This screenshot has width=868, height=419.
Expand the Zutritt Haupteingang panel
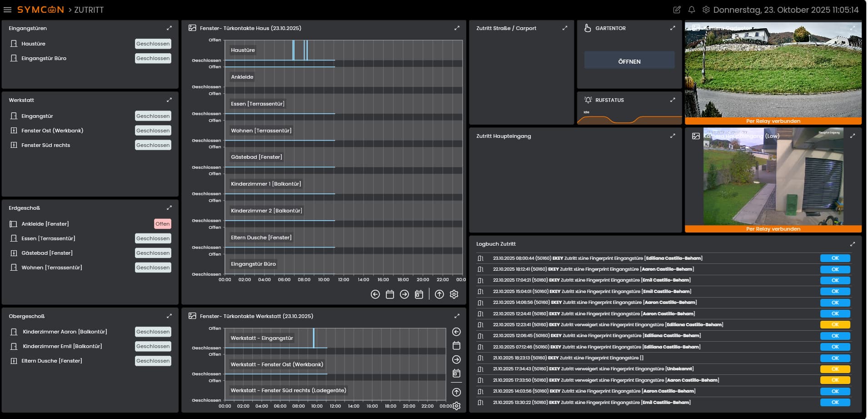pyautogui.click(x=672, y=136)
